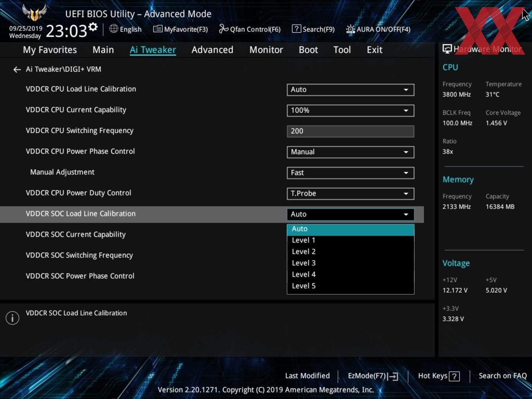Click Last Modified button
This screenshot has height=399, width=532.
click(x=307, y=376)
